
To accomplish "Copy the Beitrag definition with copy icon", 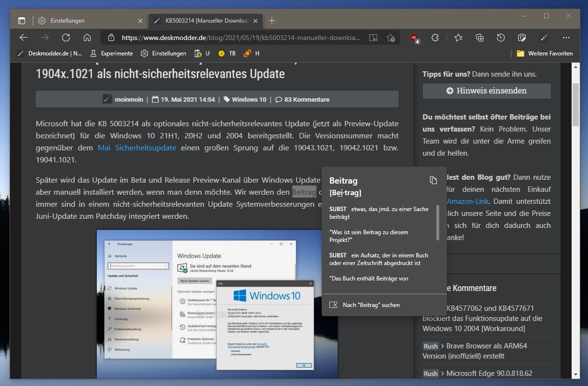I will tap(433, 180).
